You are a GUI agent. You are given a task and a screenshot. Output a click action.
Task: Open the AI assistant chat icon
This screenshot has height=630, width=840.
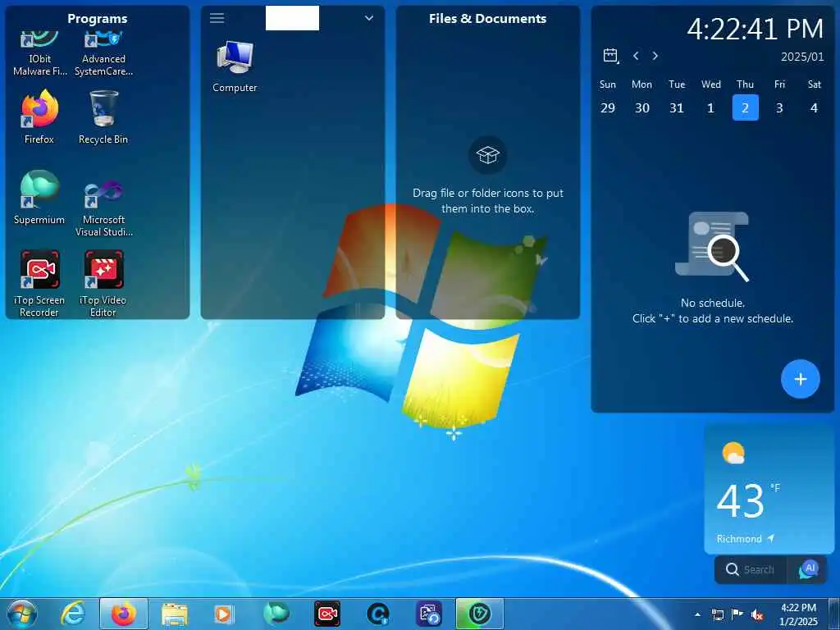tap(808, 569)
